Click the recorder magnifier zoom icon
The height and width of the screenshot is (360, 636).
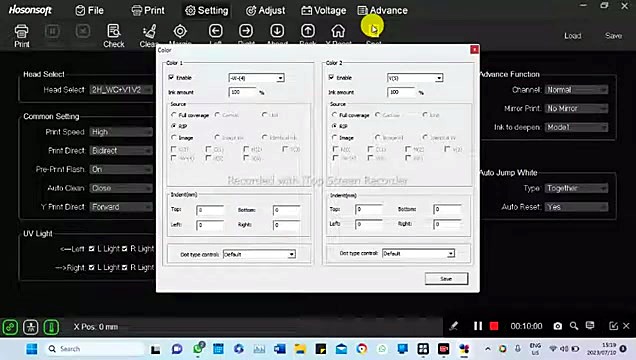[x=574, y=326]
